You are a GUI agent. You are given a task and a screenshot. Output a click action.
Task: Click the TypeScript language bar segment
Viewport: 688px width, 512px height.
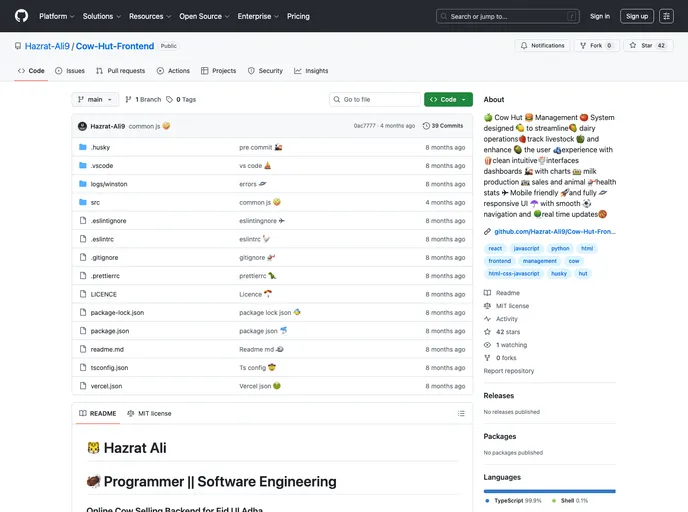[549, 491]
